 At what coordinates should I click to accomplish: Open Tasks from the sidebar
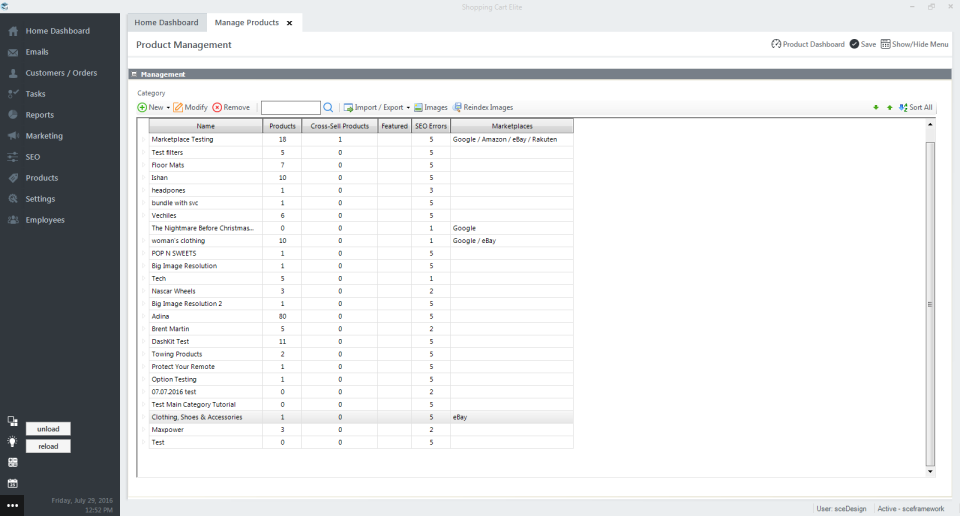click(36, 94)
